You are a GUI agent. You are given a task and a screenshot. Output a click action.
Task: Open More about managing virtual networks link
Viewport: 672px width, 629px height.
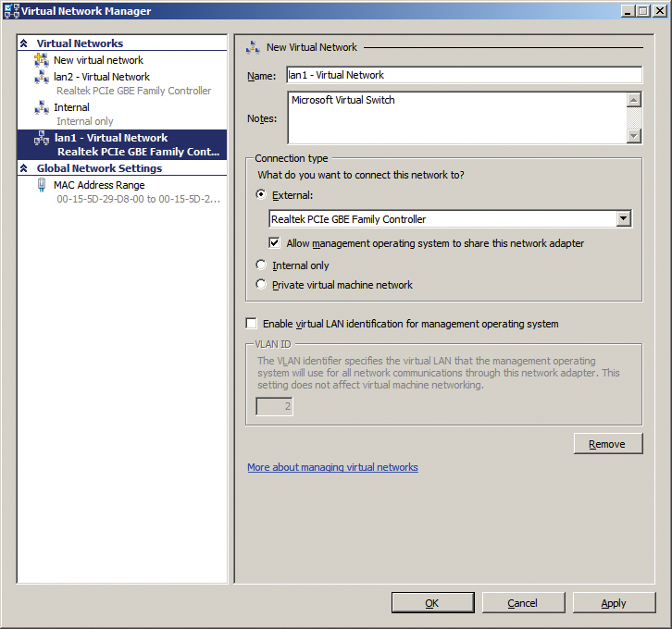click(x=332, y=467)
